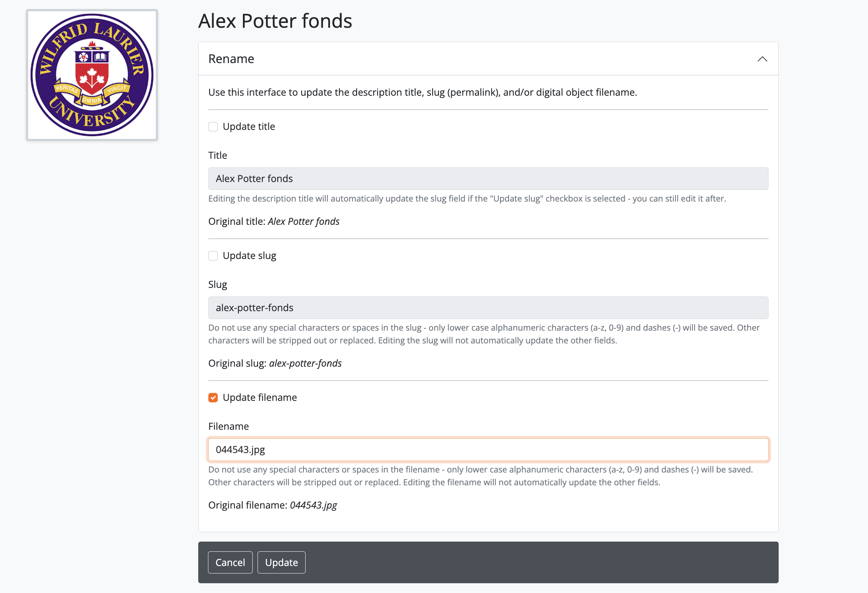Click the Wilfrid Laurier University logo

coord(92,75)
